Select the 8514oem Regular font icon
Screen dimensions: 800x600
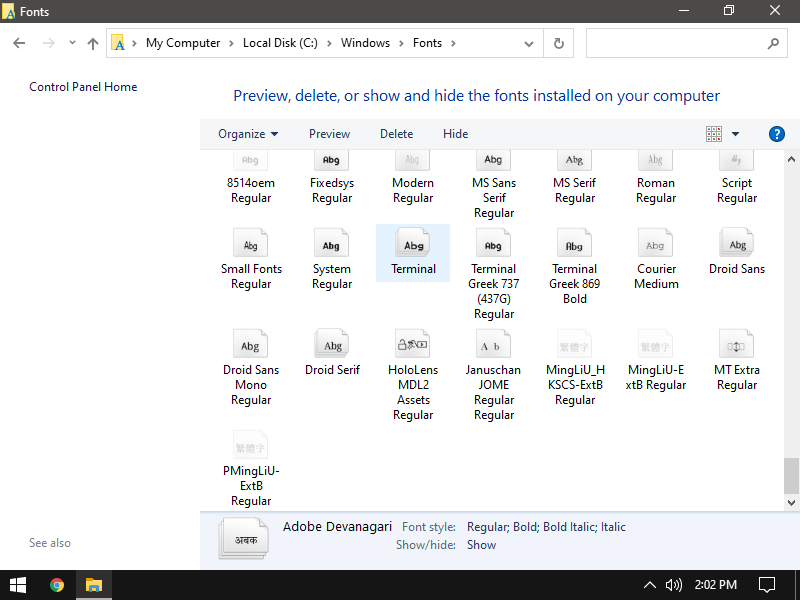[250, 161]
